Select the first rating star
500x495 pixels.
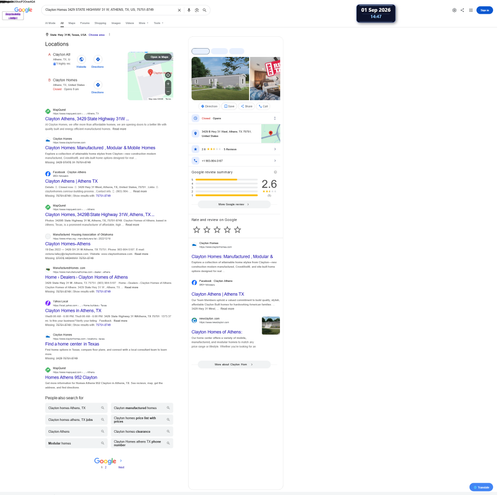pos(197,230)
